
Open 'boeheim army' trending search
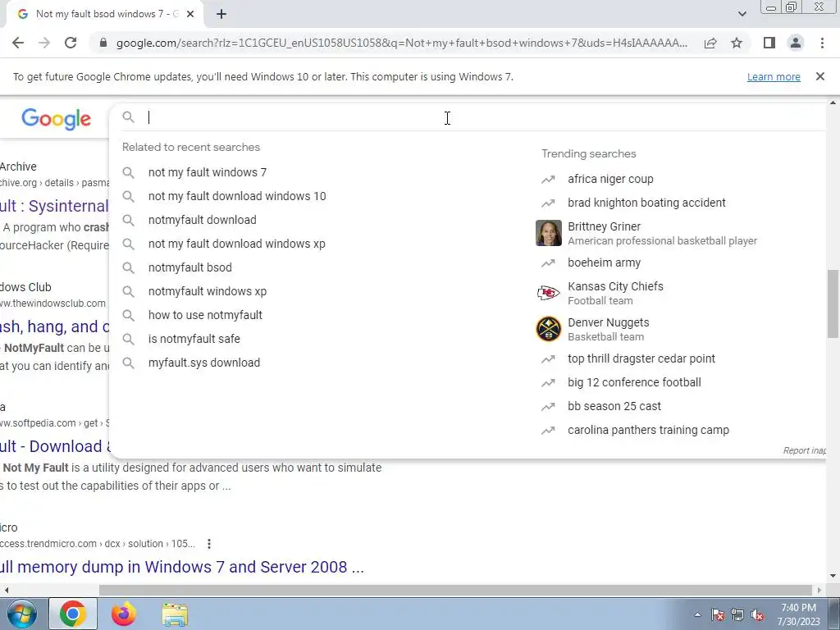(604, 262)
